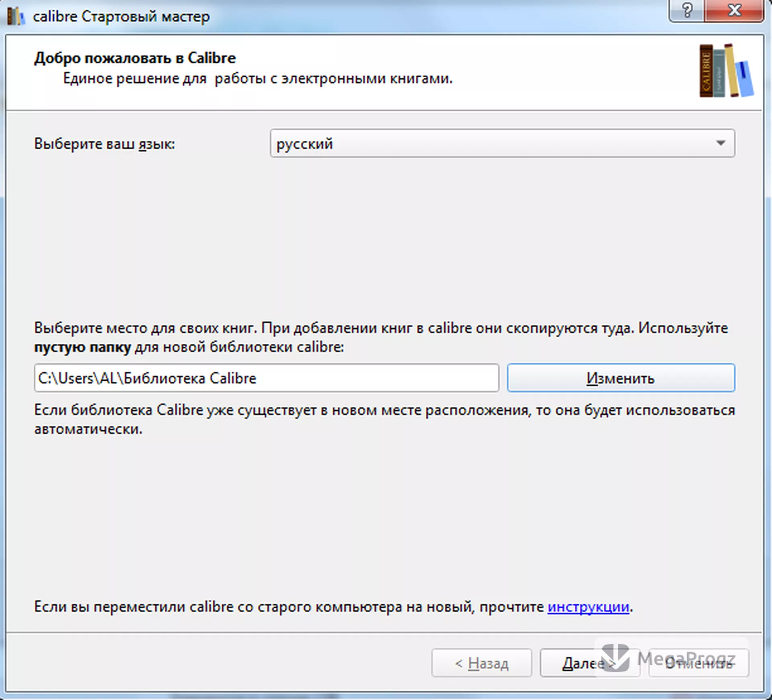772x700 pixels.
Task: Click the Отменить button
Action: point(698,663)
